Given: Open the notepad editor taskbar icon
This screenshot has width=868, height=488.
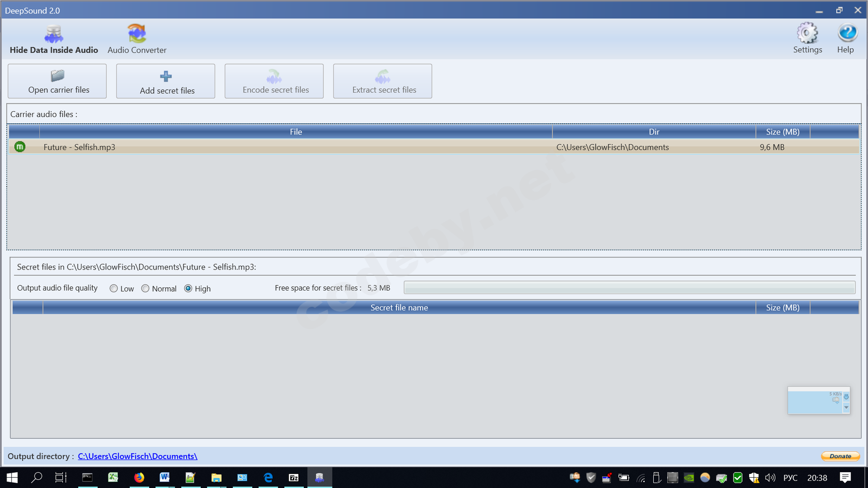Looking at the screenshot, I should [190, 478].
